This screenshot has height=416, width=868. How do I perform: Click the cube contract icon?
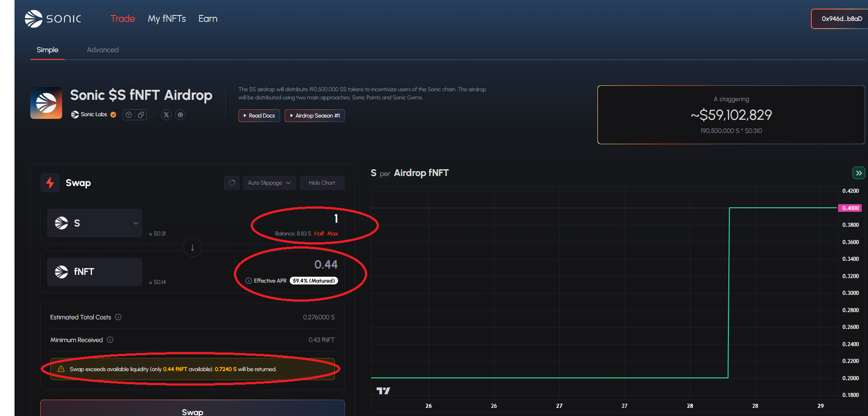pos(129,115)
